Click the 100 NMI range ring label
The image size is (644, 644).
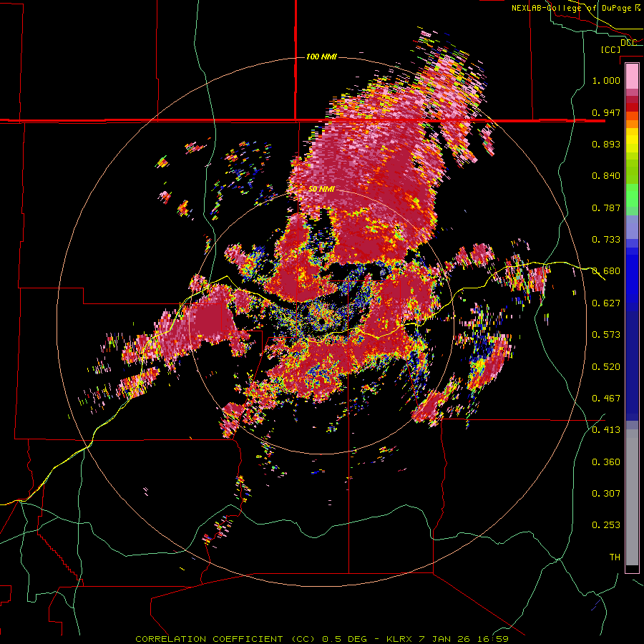tap(321, 57)
